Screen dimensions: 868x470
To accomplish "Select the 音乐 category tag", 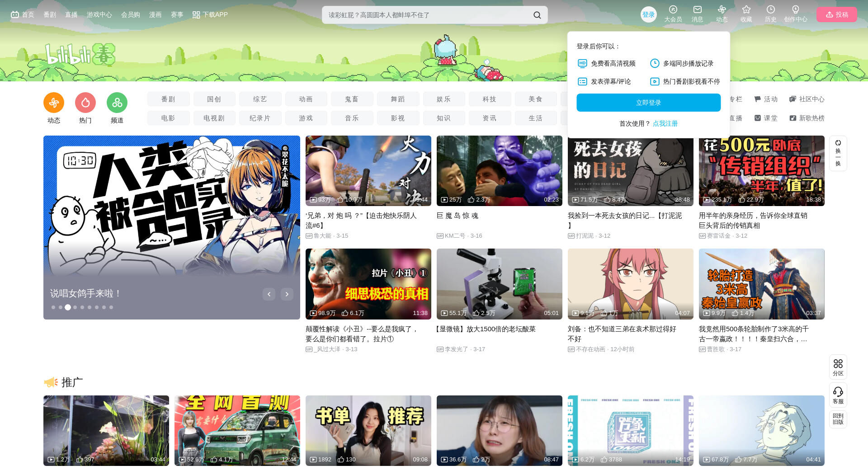I will pyautogui.click(x=352, y=118).
